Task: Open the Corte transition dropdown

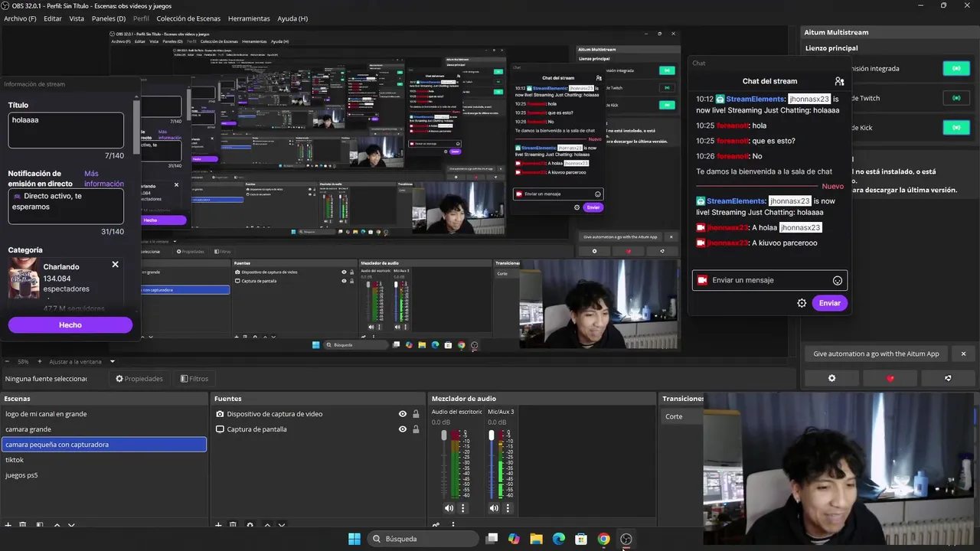Action: point(682,416)
